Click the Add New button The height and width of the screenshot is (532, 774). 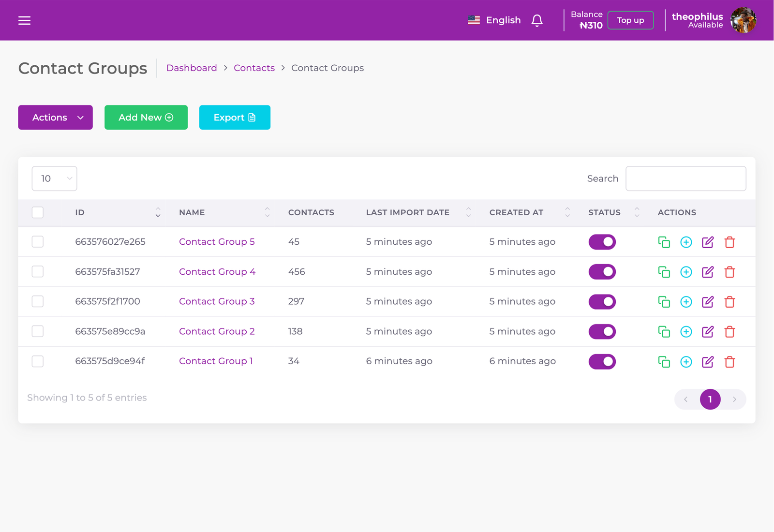coord(146,118)
